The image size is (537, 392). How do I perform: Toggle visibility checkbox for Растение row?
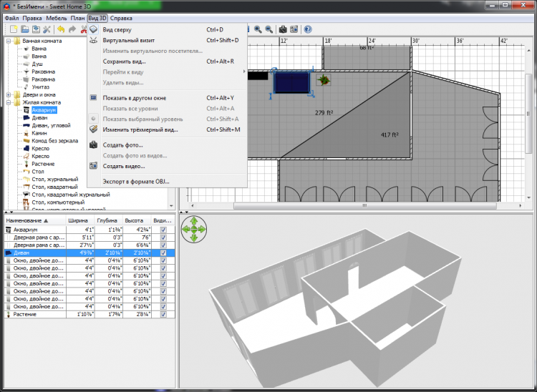(x=164, y=314)
